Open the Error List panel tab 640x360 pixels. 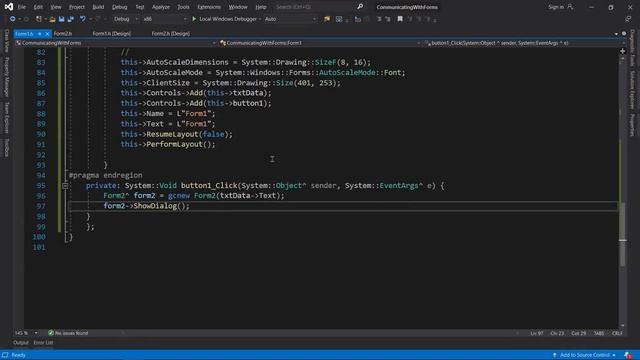(x=43, y=342)
